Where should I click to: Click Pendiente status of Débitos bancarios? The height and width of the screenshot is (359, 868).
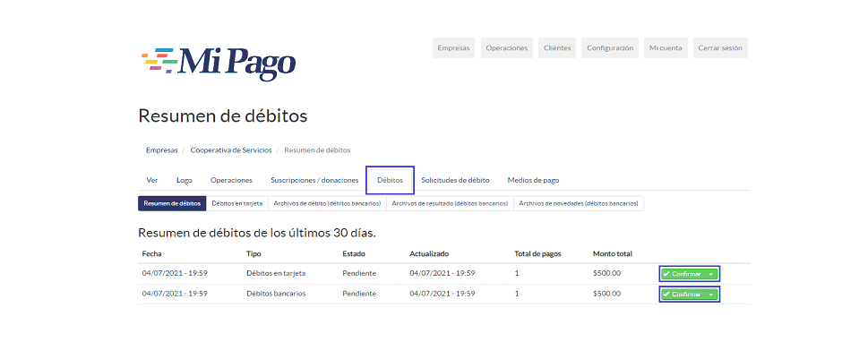point(359,294)
